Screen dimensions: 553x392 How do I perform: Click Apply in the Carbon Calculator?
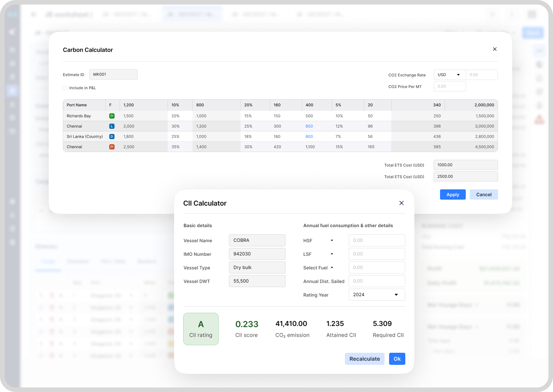[x=453, y=194]
